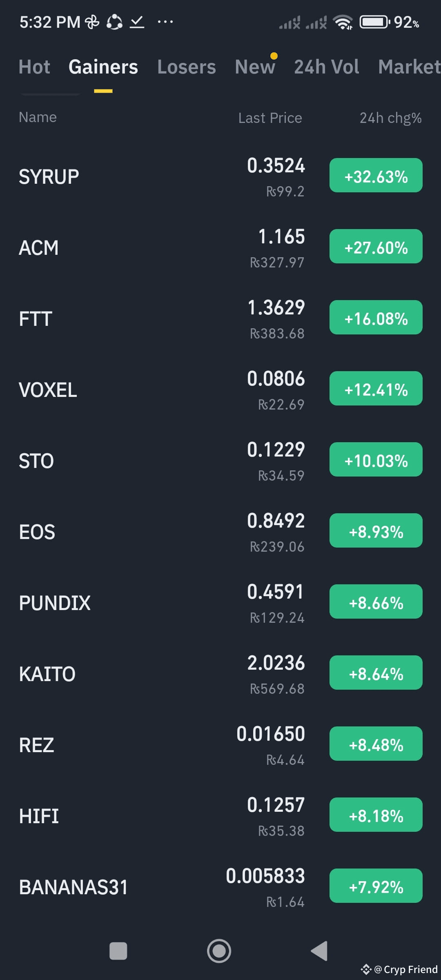Switch to the Hot tab
This screenshot has width=441, height=980.
(x=34, y=67)
